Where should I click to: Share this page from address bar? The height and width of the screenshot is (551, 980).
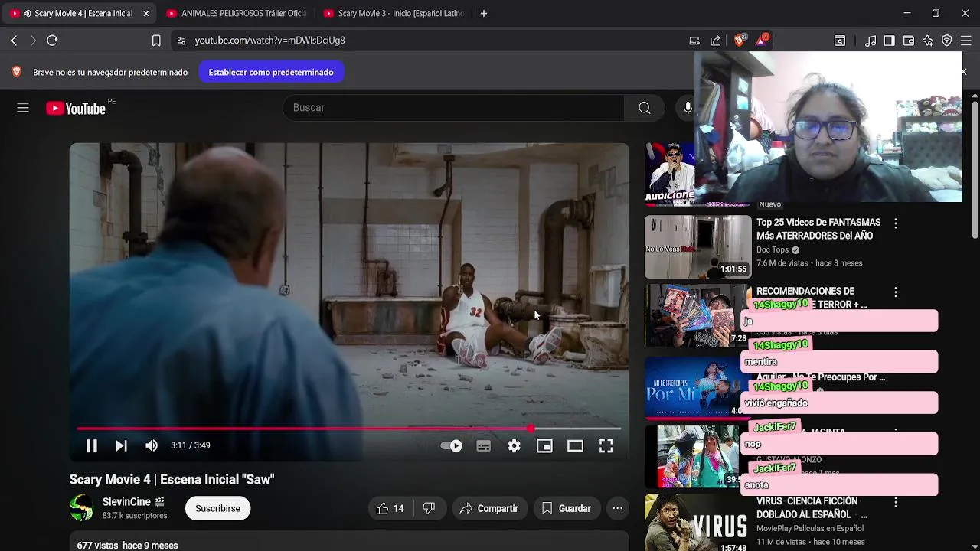point(716,41)
